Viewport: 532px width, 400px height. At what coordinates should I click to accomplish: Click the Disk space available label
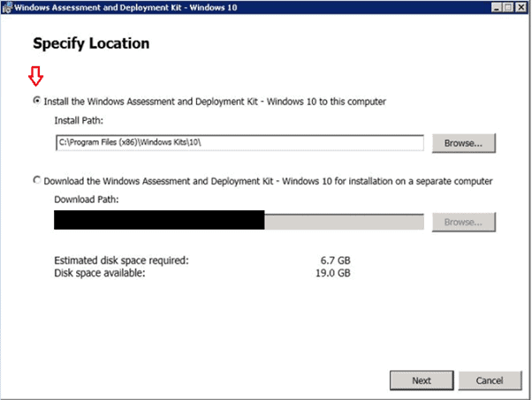[100, 273]
